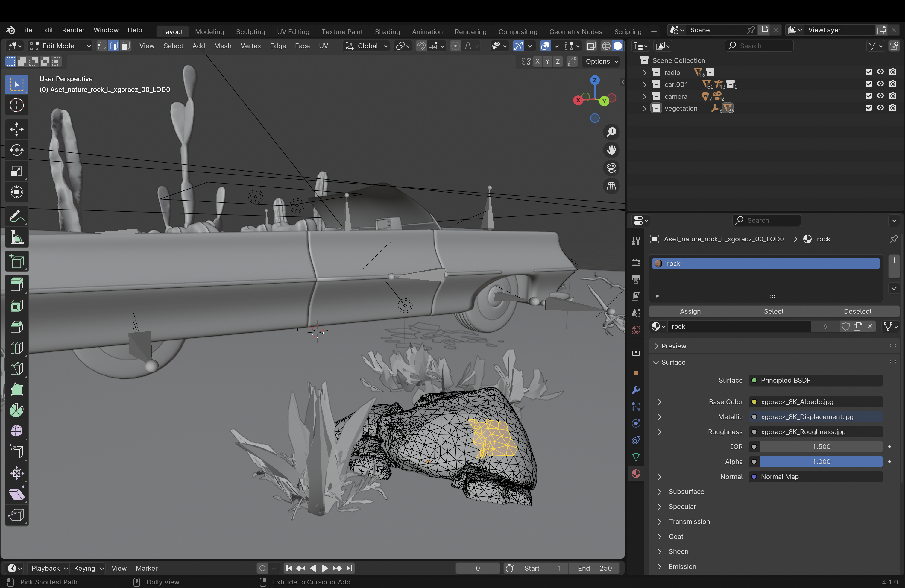Open the Edit Mode dropdown

tap(61, 46)
